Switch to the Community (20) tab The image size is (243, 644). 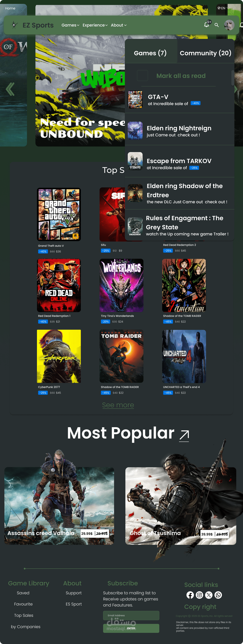click(206, 53)
